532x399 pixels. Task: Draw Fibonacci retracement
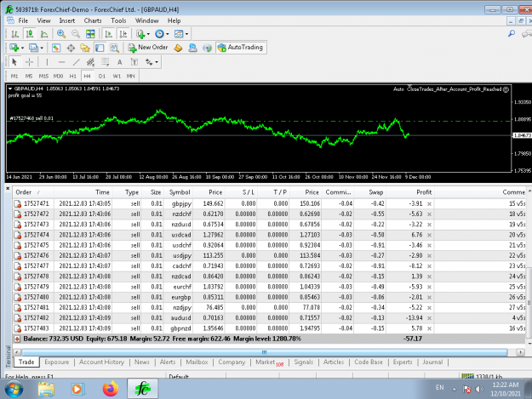[106, 62]
